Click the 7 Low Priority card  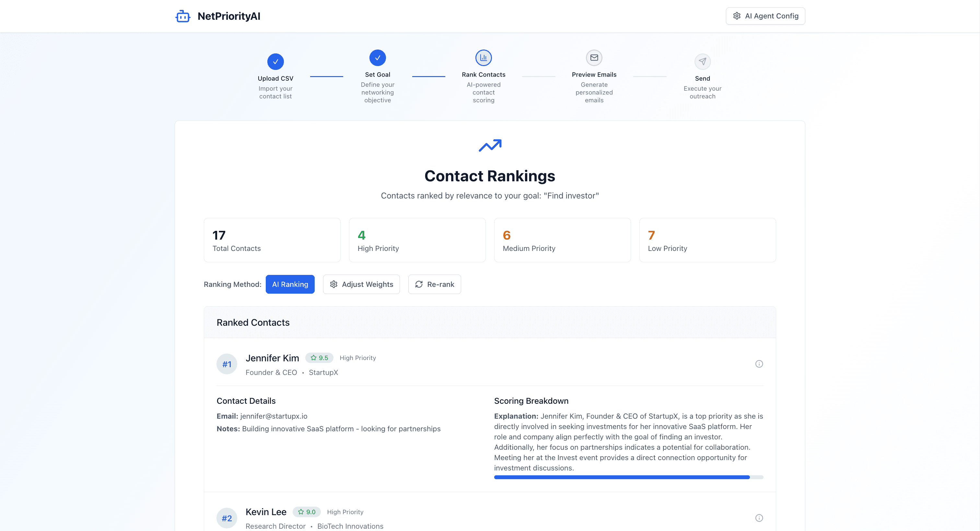(707, 240)
